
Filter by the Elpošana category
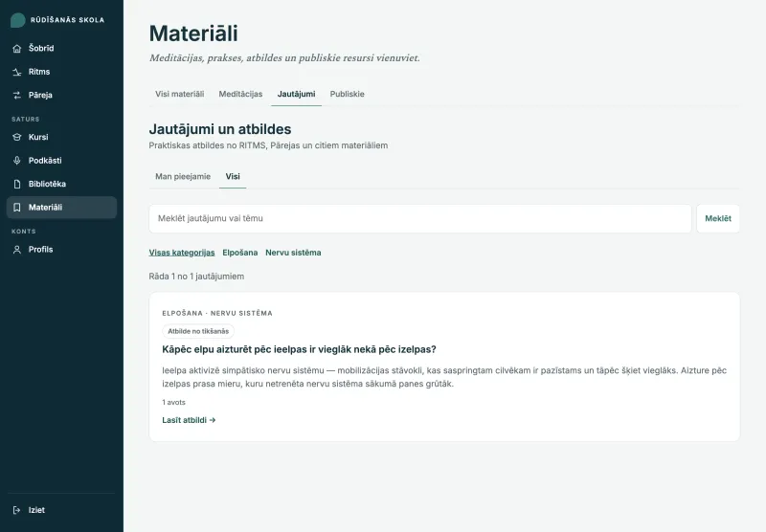click(240, 253)
